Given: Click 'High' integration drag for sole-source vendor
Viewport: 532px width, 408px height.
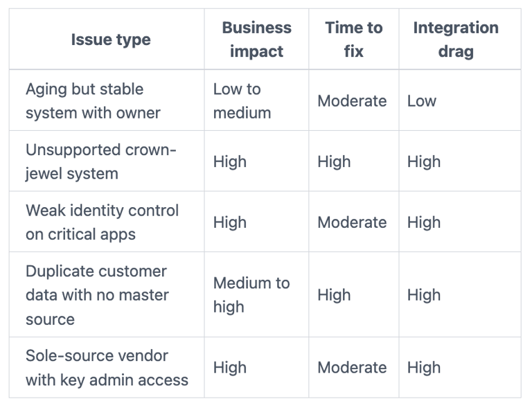Looking at the screenshot, I should click(x=424, y=368).
